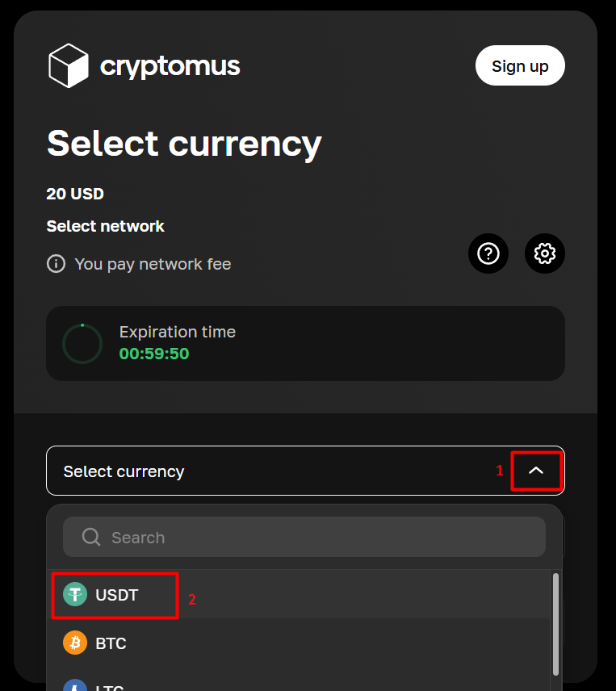Pick BTC from the currency list
The height and width of the screenshot is (691, 616).
[x=111, y=643]
